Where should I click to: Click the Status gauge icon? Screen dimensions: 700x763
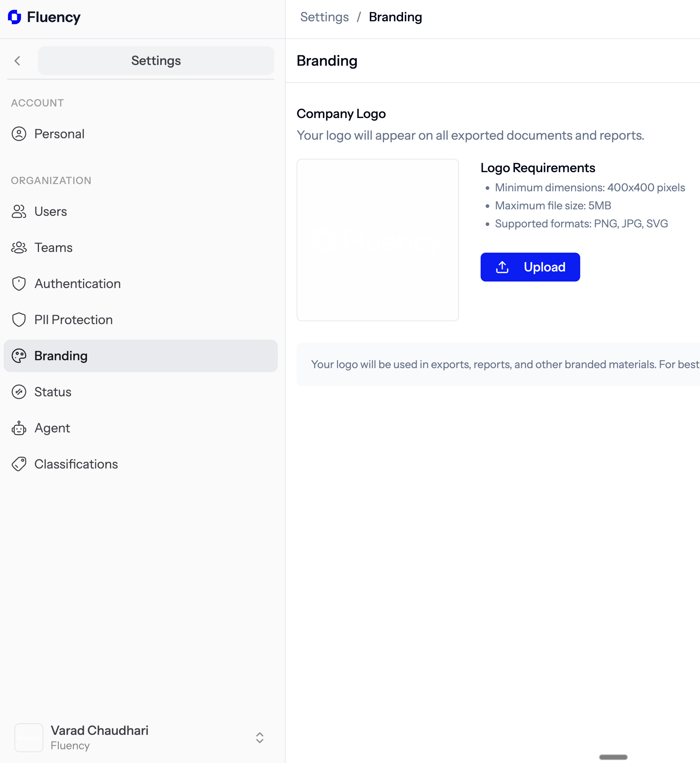(19, 392)
